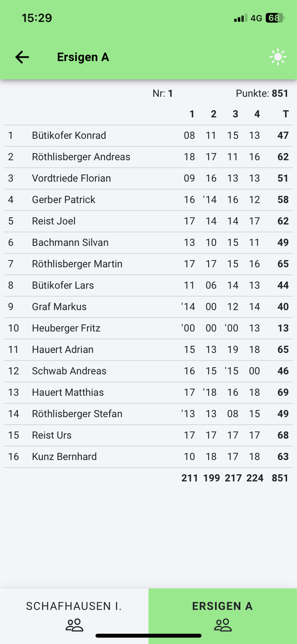Tap the round 1 column header

point(192,114)
